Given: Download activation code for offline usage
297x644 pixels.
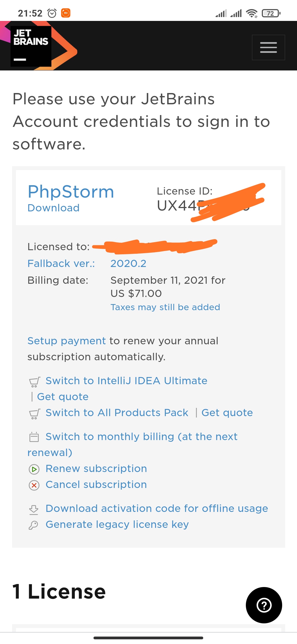Looking at the screenshot, I should (157, 509).
